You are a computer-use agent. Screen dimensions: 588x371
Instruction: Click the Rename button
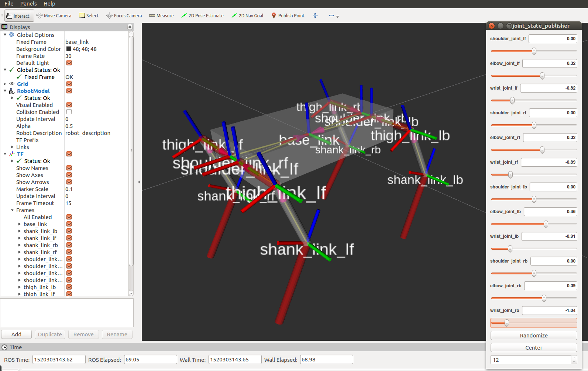117,334
